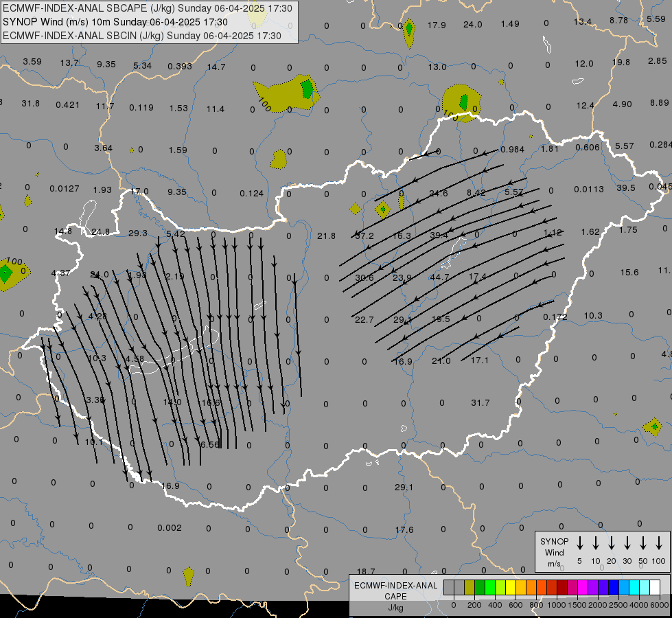Click the grid value 15.6

629,273
